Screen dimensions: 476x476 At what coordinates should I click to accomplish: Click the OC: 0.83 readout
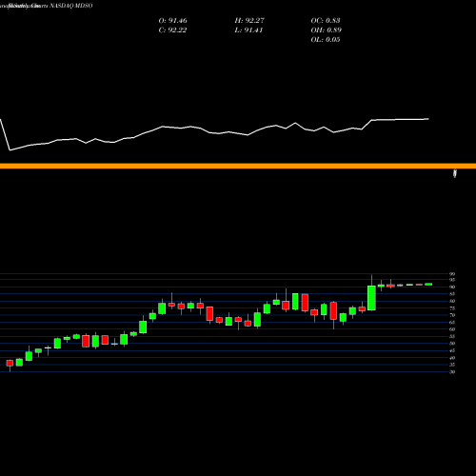[x=326, y=21]
